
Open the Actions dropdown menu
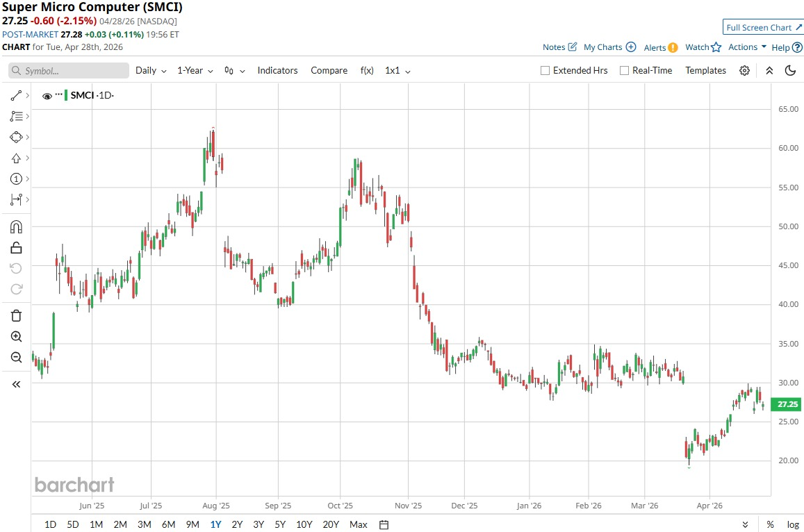747,47
